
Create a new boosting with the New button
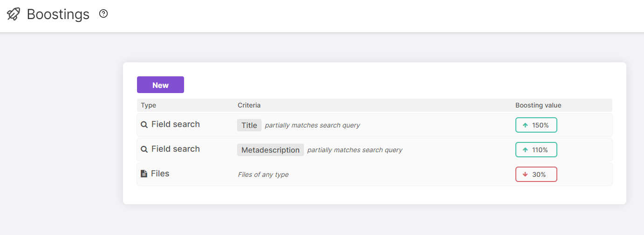point(160,85)
